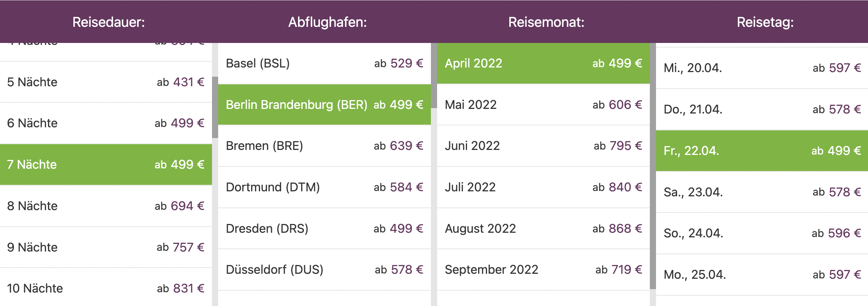Choose Sa., 23.04. as travel day

coord(762,192)
